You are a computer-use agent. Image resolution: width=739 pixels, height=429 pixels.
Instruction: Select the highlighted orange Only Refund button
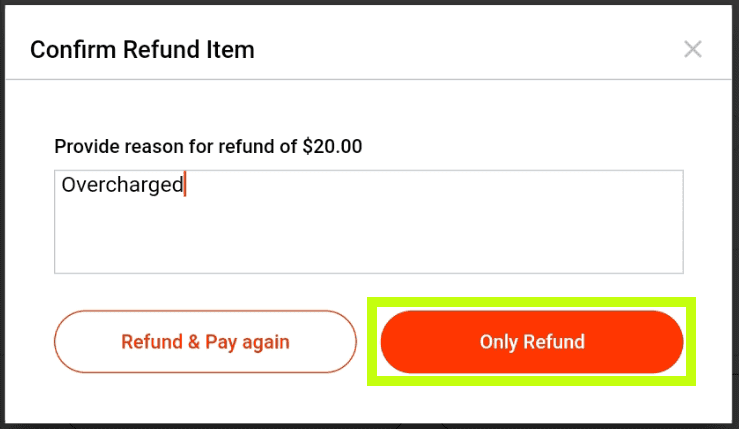tap(532, 342)
